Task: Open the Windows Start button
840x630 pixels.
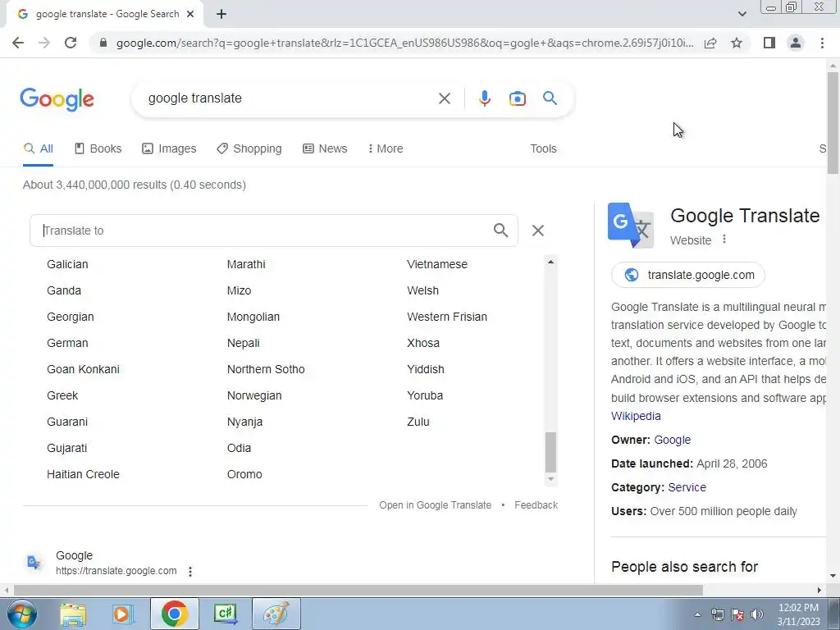Action: 22,614
